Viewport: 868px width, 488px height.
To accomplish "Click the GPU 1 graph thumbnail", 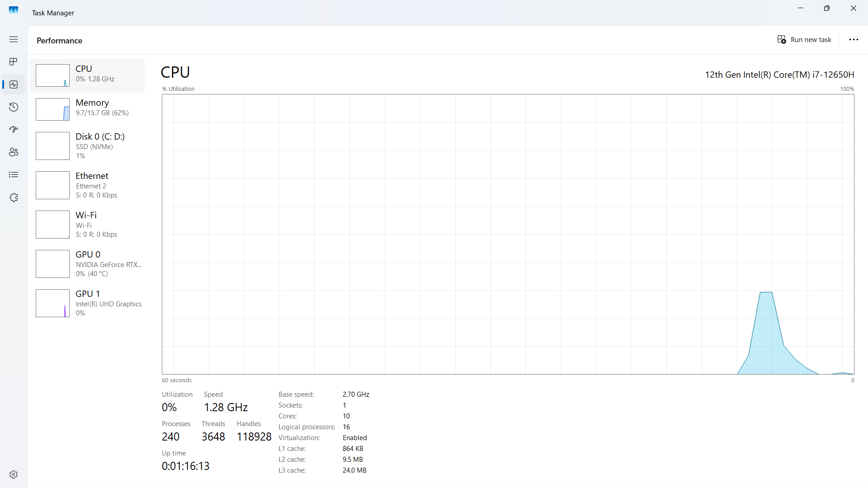I will click(52, 303).
